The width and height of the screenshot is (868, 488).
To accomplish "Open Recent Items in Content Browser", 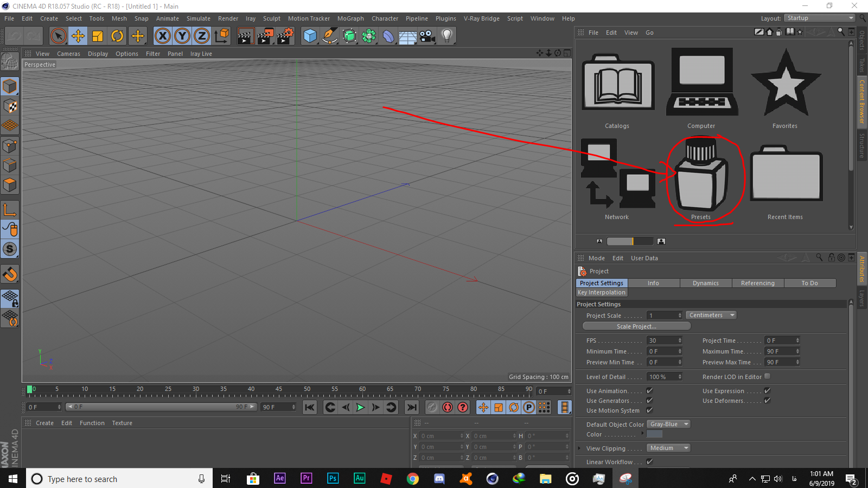I will (x=786, y=182).
